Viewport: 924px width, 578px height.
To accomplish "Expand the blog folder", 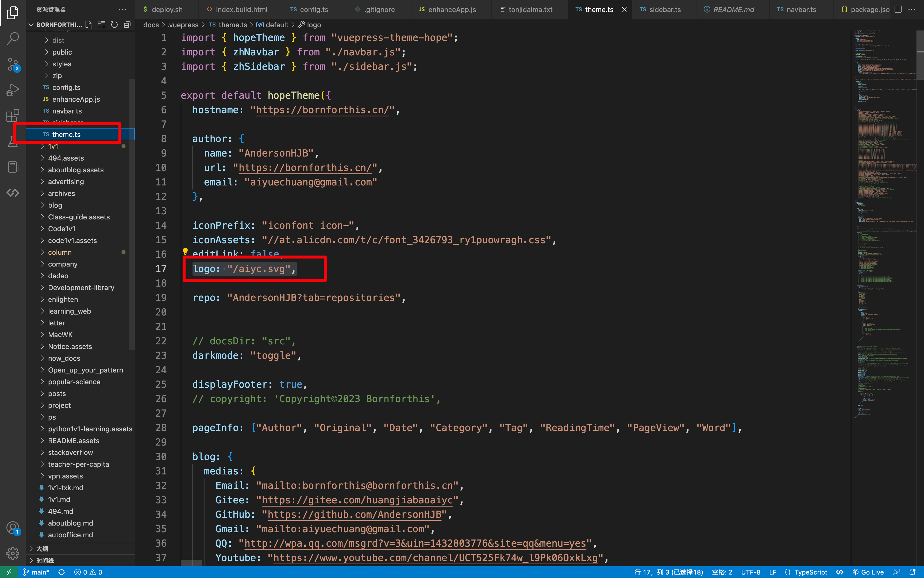I will (x=80, y=205).
